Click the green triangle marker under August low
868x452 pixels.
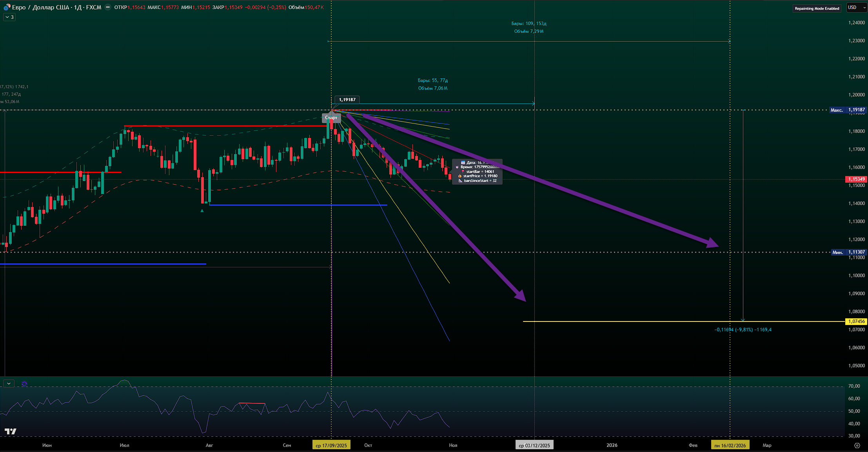pyautogui.click(x=202, y=211)
